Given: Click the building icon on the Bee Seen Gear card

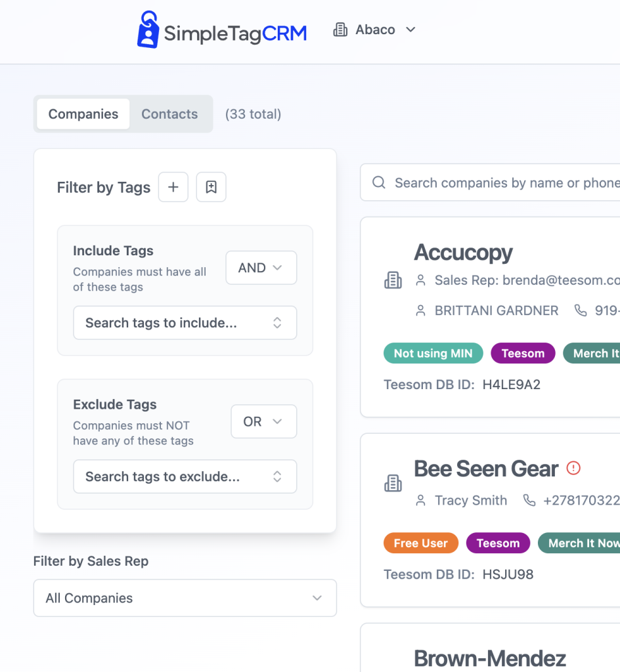Looking at the screenshot, I should pyautogui.click(x=393, y=484).
